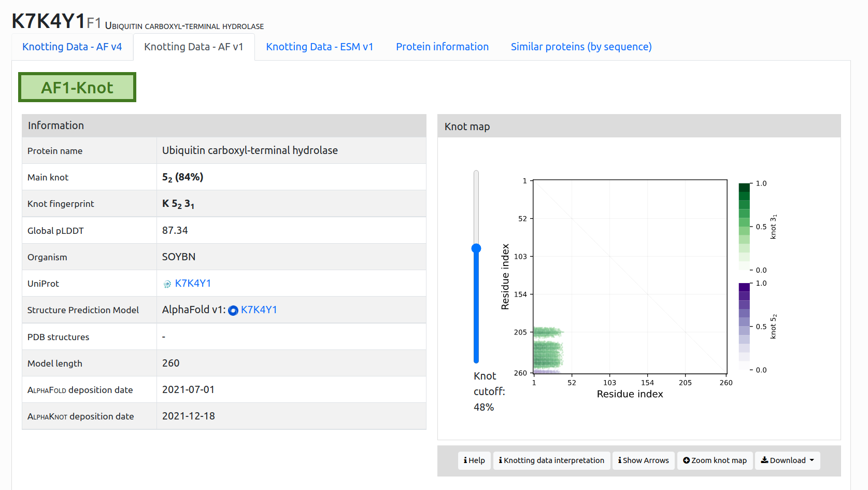Image resolution: width=868 pixels, height=490 pixels.
Task: Click Zoom knot map button
Action: 715,460
